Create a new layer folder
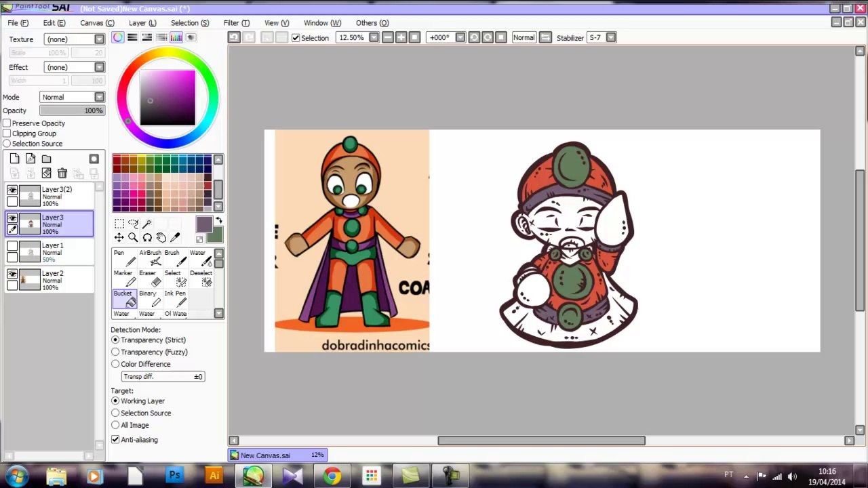 [46, 159]
